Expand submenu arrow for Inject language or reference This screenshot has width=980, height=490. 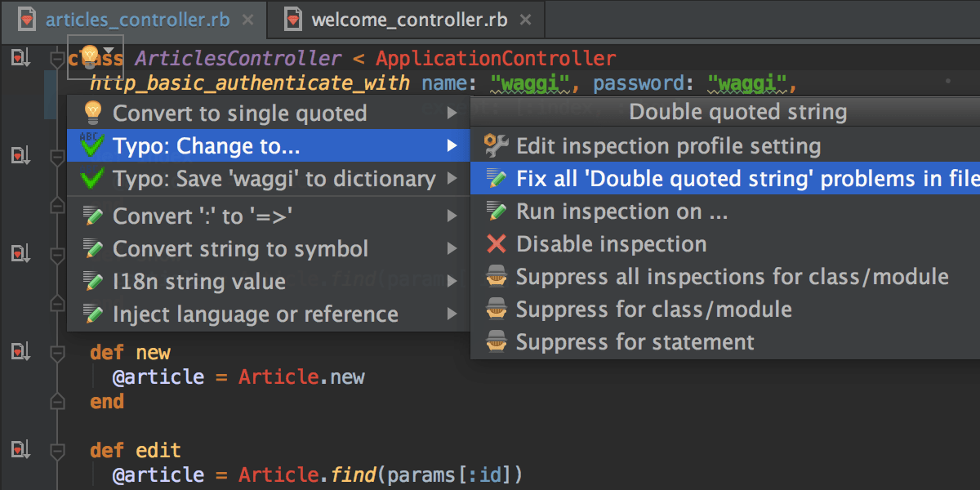point(452,314)
